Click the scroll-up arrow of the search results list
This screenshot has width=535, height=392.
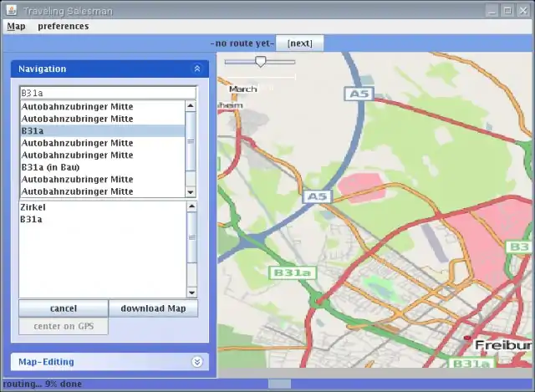pos(191,106)
